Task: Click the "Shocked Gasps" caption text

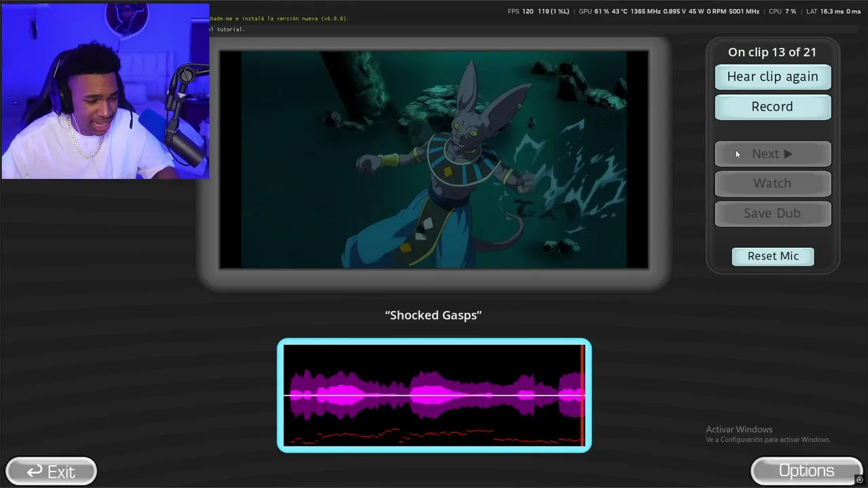Action: (x=433, y=314)
